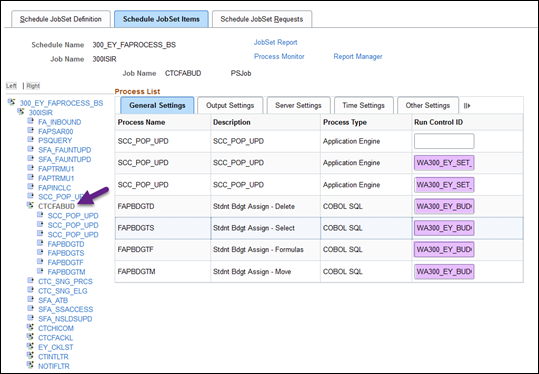Click COBOL SQL type in FAPBDGTS row

pyautogui.click(x=342, y=228)
